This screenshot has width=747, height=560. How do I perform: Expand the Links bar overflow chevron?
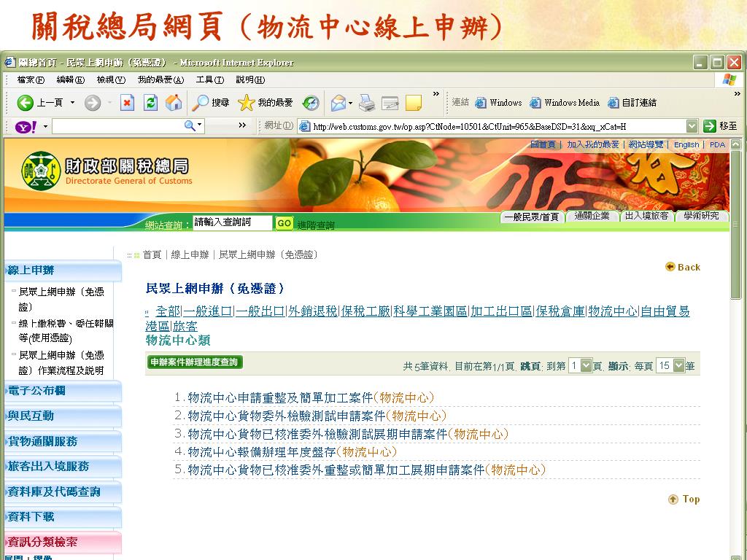point(737,94)
